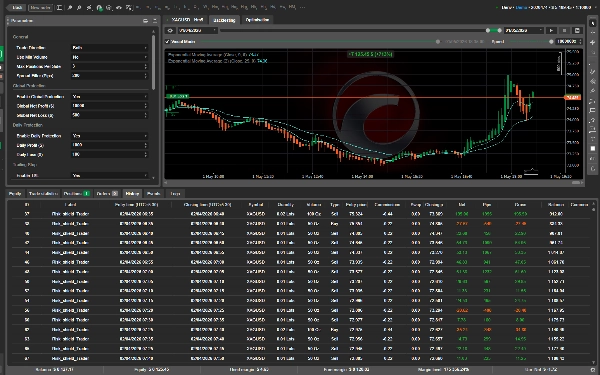600x375 pixels.
Task: Sort by Label column header
Action: coord(70,205)
